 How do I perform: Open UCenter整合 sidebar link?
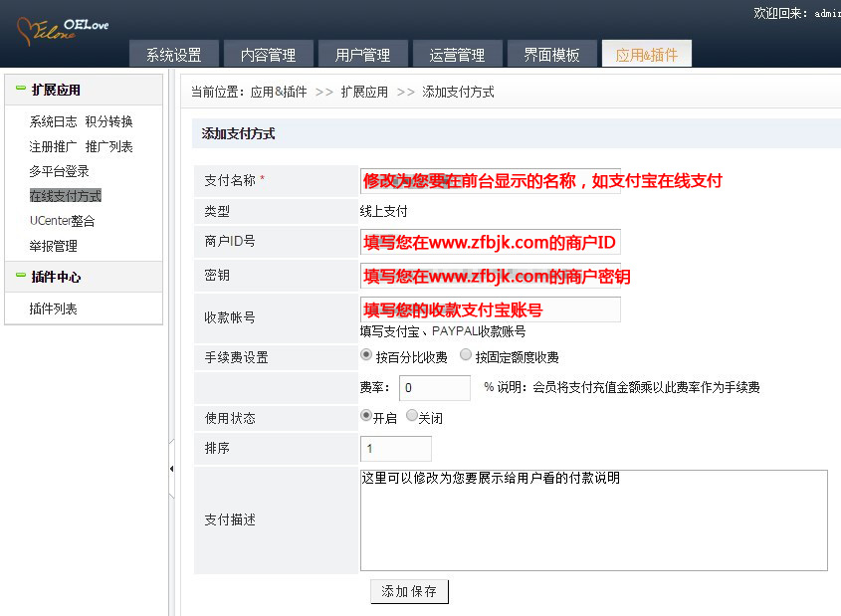[x=63, y=221]
